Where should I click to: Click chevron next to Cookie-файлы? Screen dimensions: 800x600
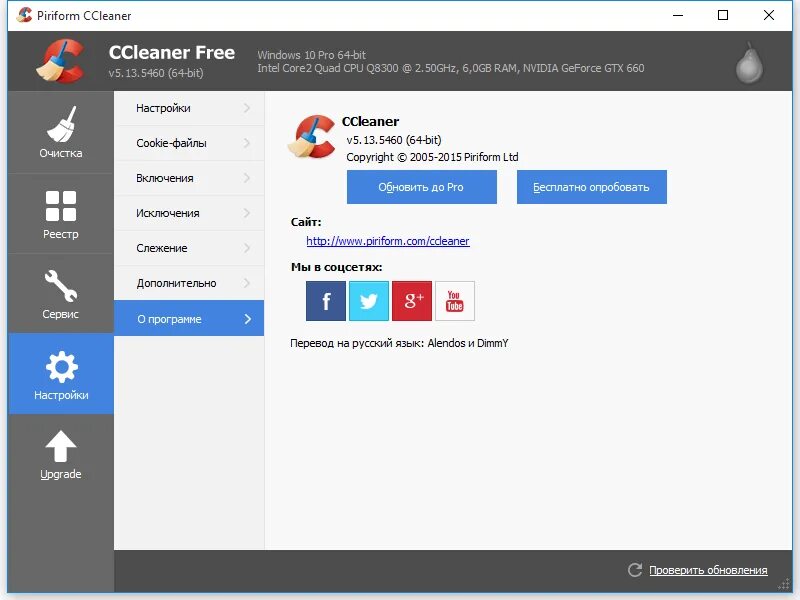click(x=247, y=143)
